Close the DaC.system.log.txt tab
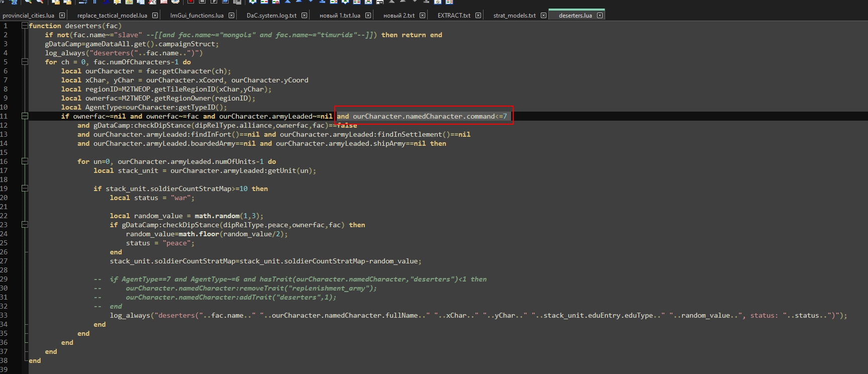868x374 pixels. click(304, 16)
